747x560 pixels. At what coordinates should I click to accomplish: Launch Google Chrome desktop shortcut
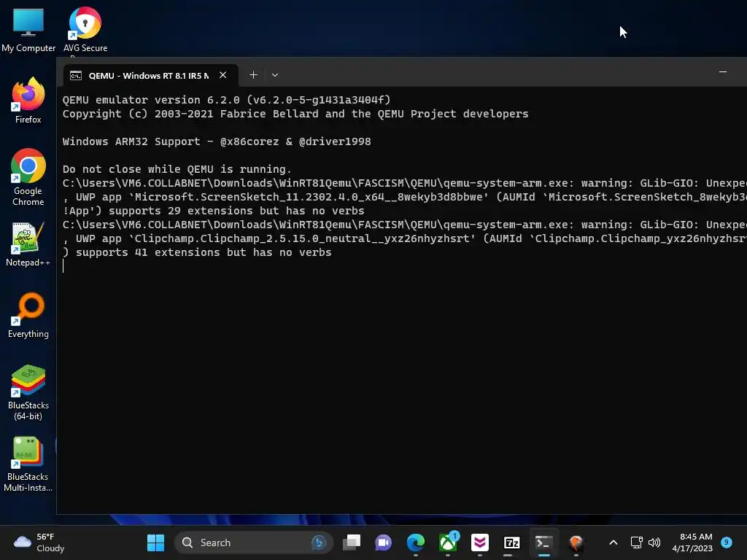click(28, 177)
